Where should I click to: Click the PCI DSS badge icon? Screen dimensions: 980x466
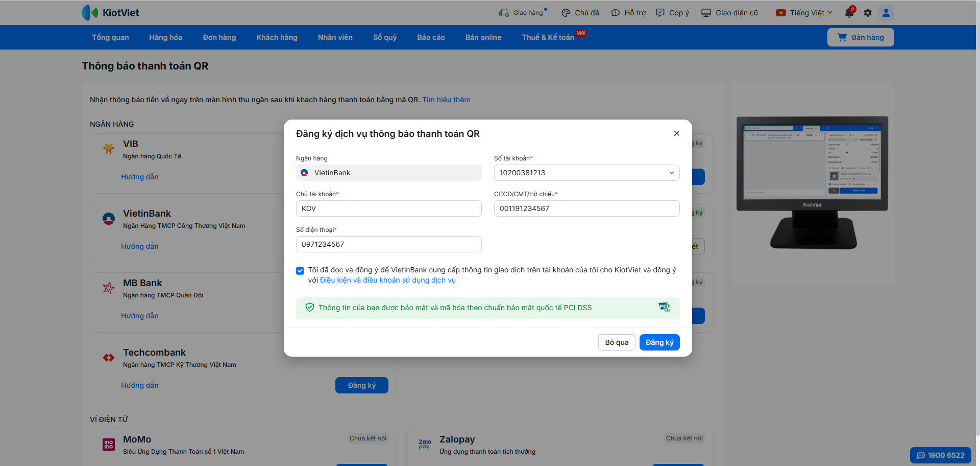664,308
